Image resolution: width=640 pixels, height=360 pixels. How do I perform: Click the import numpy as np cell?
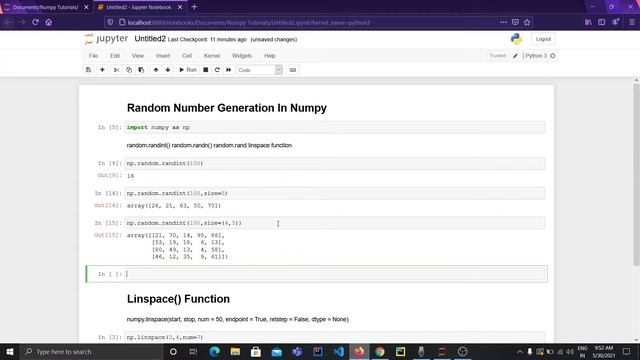[335, 127]
